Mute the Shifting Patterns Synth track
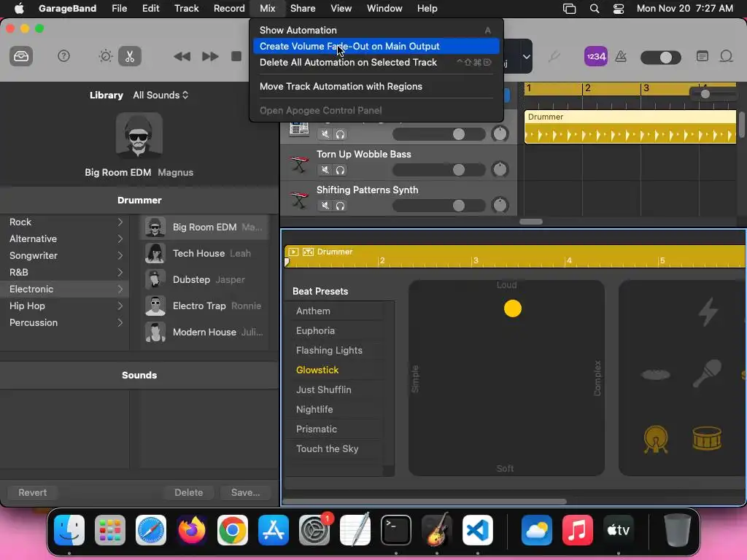This screenshot has width=747, height=560. [x=325, y=206]
